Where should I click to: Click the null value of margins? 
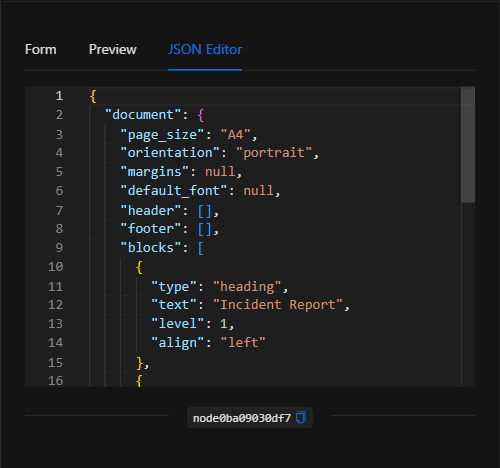click(220, 172)
